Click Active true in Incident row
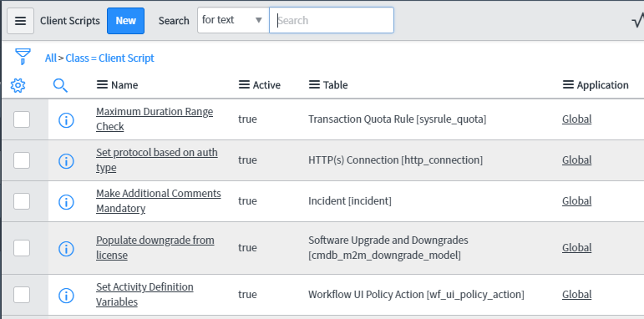644x319 pixels. click(x=247, y=200)
